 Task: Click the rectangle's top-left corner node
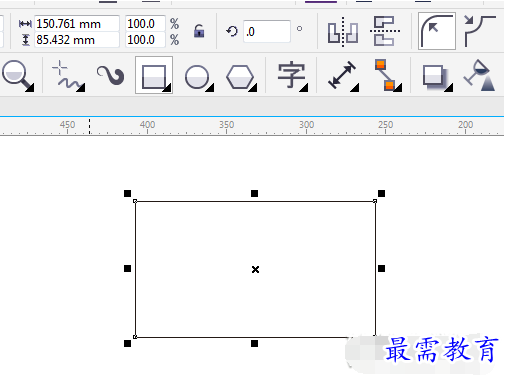click(135, 201)
